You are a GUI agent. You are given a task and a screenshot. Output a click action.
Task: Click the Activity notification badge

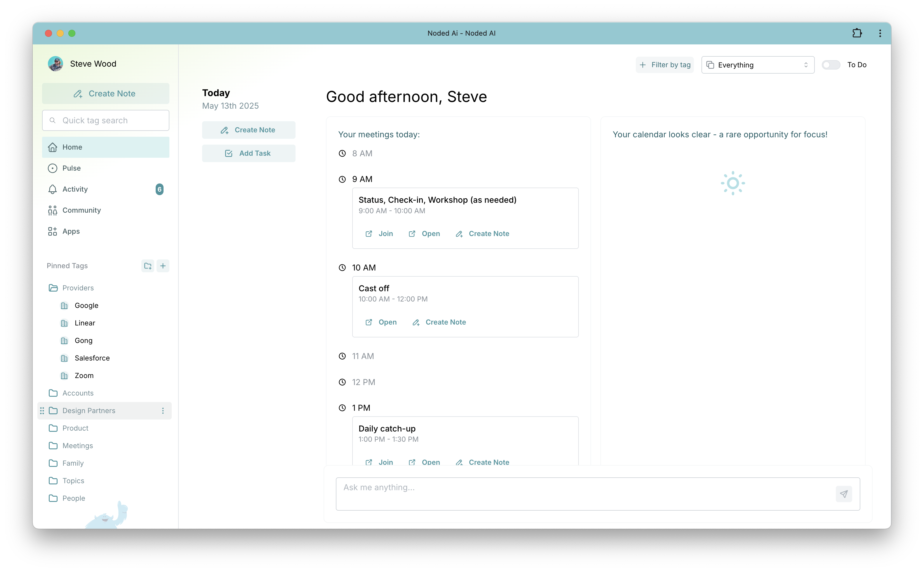click(x=159, y=189)
